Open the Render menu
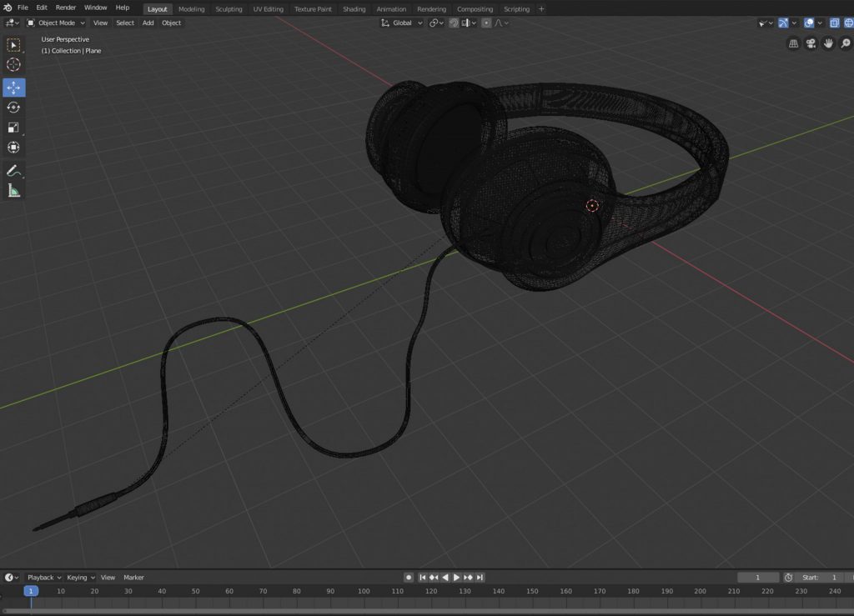This screenshot has height=616, width=854. [66, 8]
